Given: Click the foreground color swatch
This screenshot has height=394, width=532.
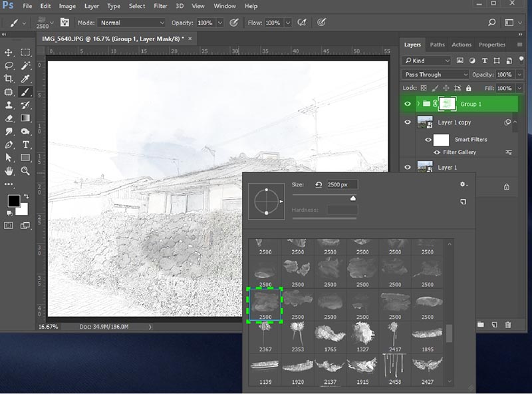Looking at the screenshot, I should tap(14, 200).
